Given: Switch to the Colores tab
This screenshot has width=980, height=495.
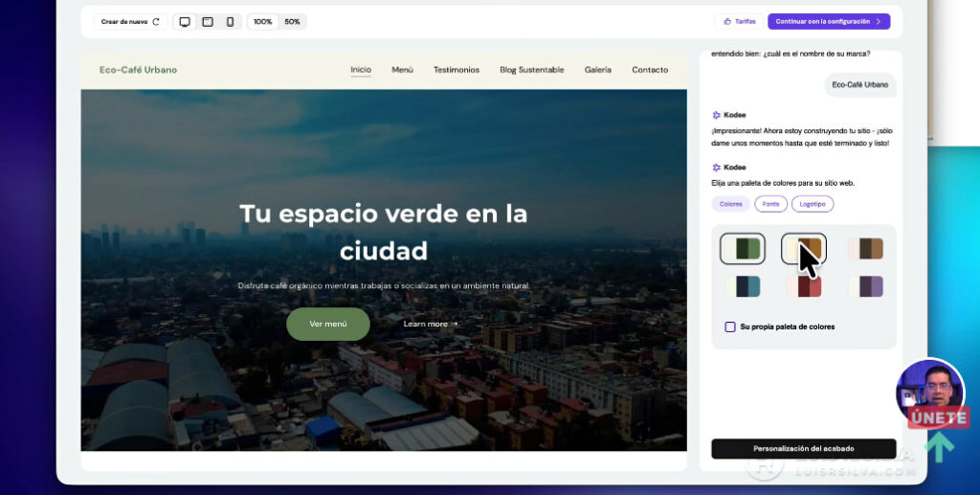Looking at the screenshot, I should pos(730,204).
